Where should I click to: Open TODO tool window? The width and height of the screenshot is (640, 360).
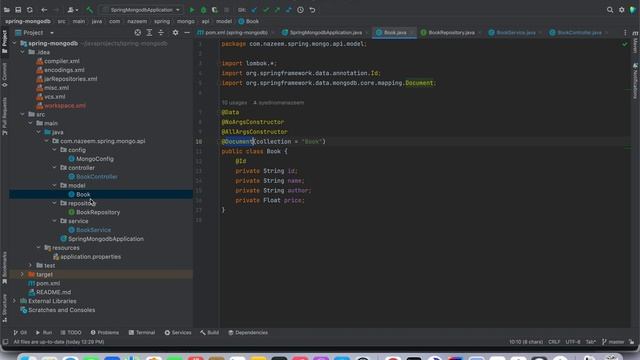tap(71, 333)
